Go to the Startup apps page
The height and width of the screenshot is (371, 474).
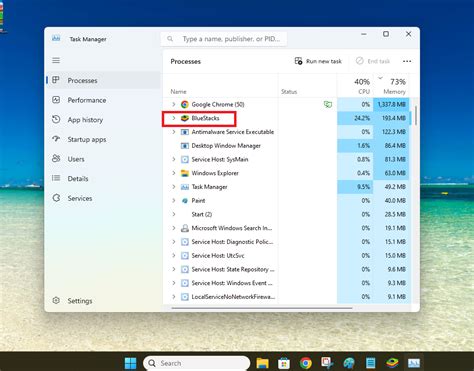pos(103,139)
